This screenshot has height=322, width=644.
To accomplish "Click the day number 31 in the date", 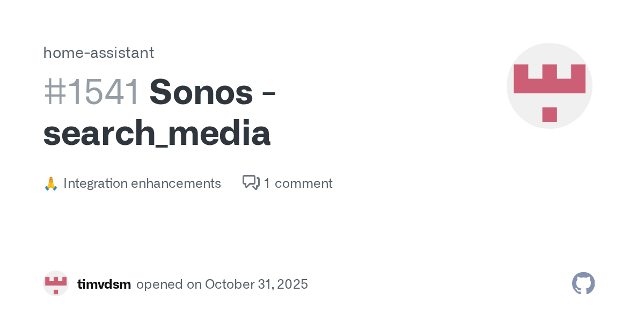I will 264,284.
